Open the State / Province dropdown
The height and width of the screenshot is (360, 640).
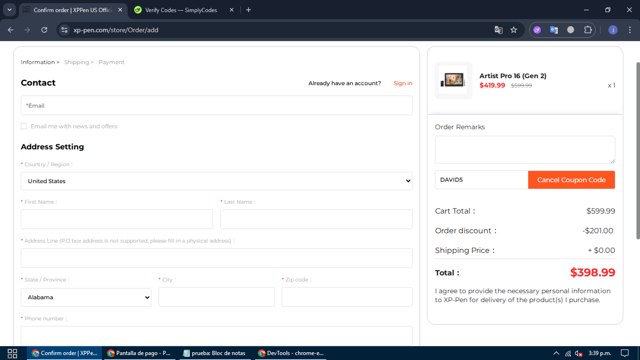pyautogui.click(x=86, y=297)
